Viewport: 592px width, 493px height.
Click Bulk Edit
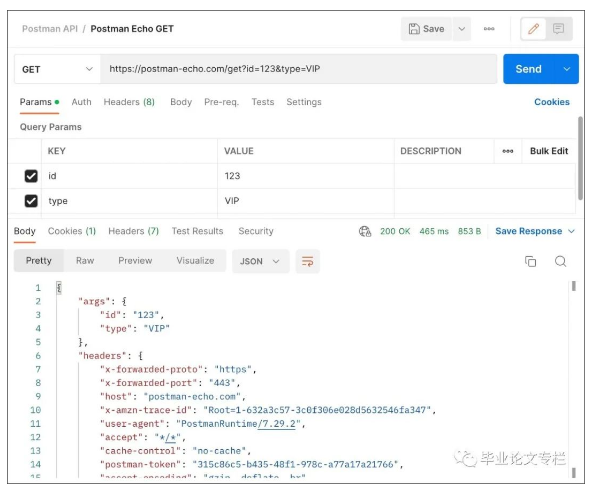(549, 151)
